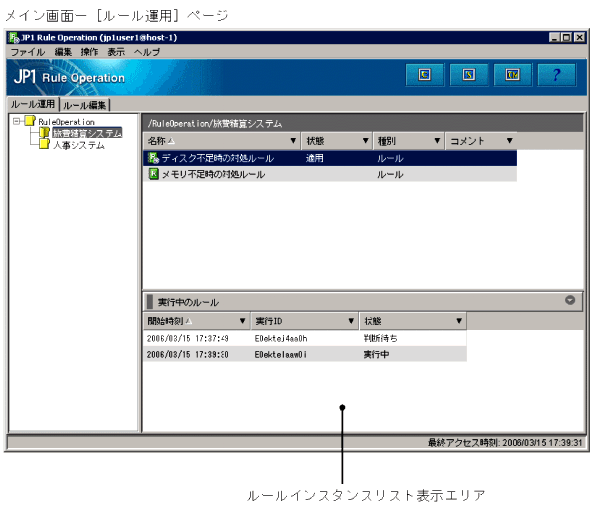Click the 最終アクセス時刻 status bar text

click(x=505, y=442)
